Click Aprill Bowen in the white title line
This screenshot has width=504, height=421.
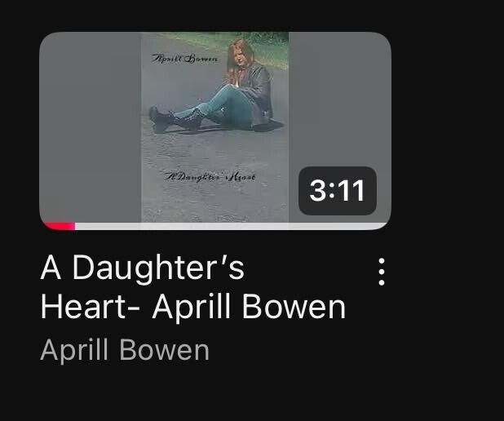(x=249, y=308)
